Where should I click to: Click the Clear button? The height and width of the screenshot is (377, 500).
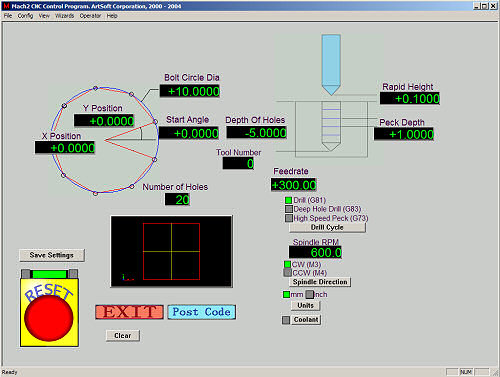(123, 335)
